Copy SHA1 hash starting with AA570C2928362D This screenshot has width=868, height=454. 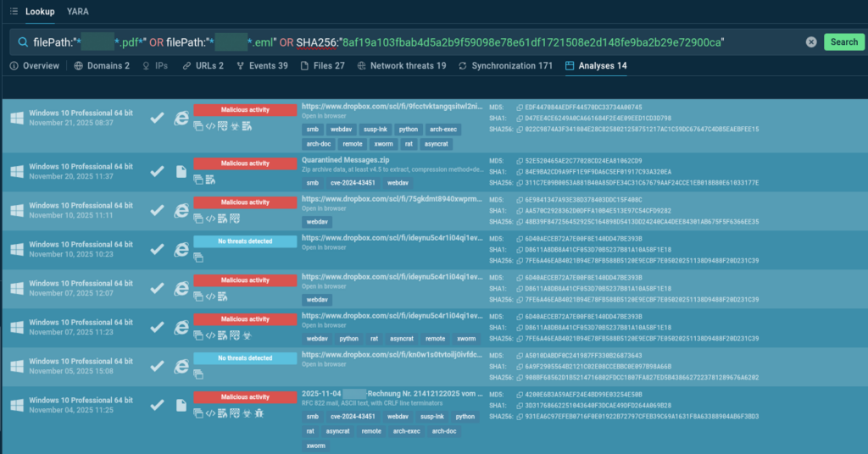click(520, 210)
